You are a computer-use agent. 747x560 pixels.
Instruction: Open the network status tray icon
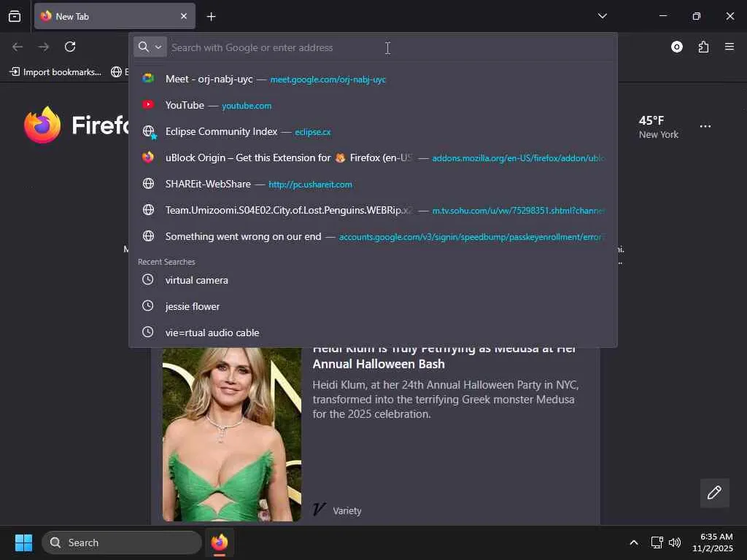click(657, 542)
